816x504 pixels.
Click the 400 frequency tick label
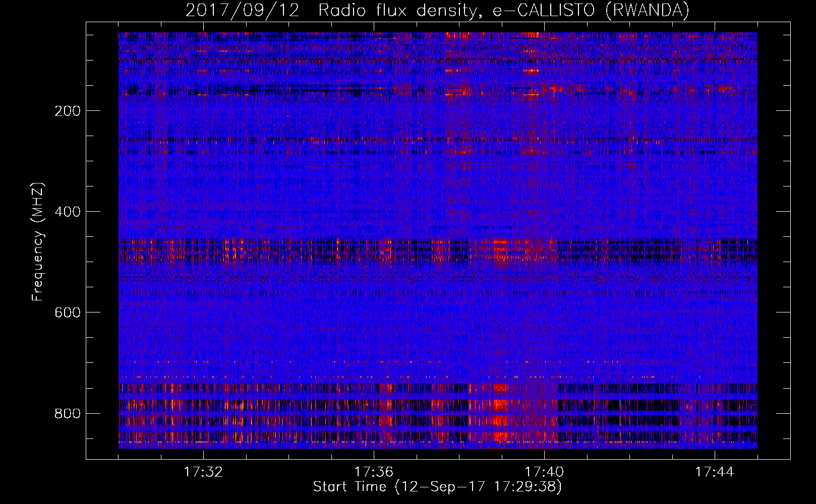click(68, 212)
